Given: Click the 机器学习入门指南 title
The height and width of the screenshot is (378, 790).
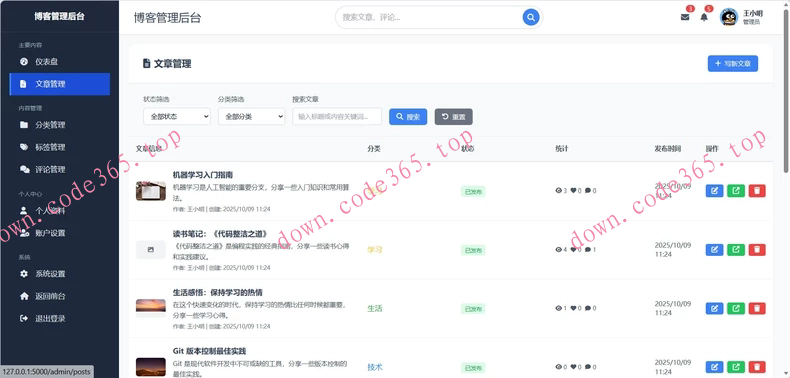Looking at the screenshot, I should tap(203, 175).
